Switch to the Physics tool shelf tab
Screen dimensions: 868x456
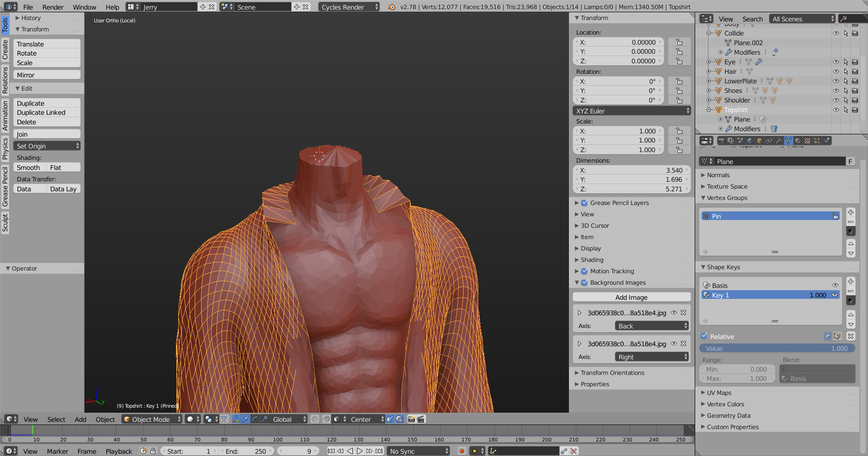pos(5,149)
